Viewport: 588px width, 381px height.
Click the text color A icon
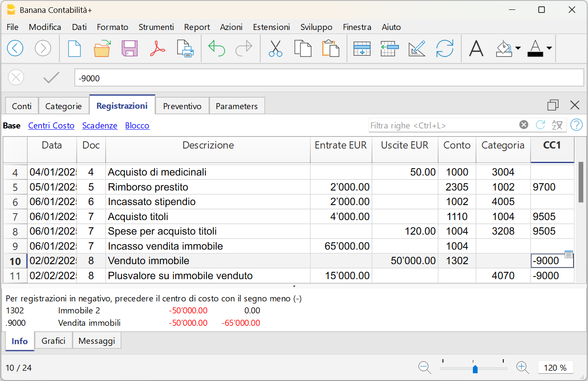(x=535, y=48)
